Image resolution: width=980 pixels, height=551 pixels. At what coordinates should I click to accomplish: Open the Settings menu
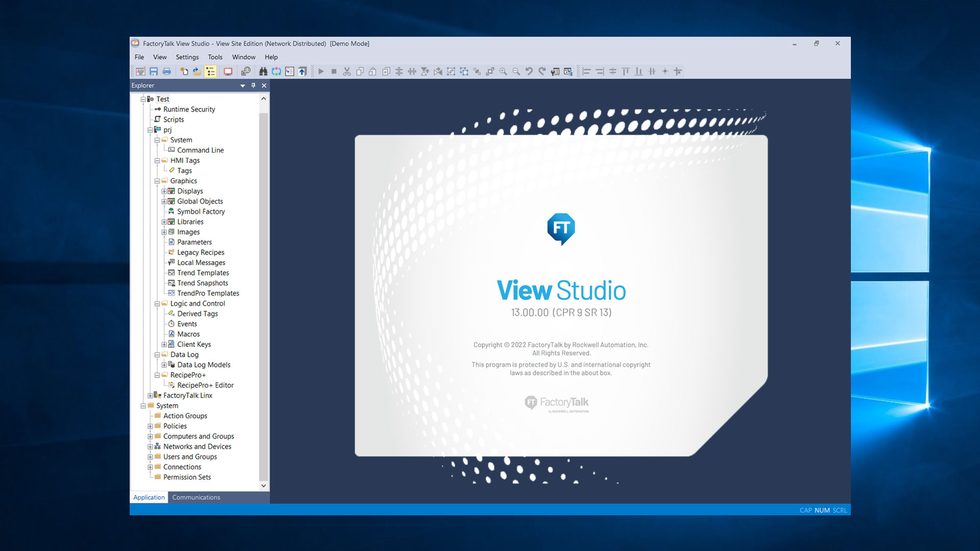pos(187,57)
